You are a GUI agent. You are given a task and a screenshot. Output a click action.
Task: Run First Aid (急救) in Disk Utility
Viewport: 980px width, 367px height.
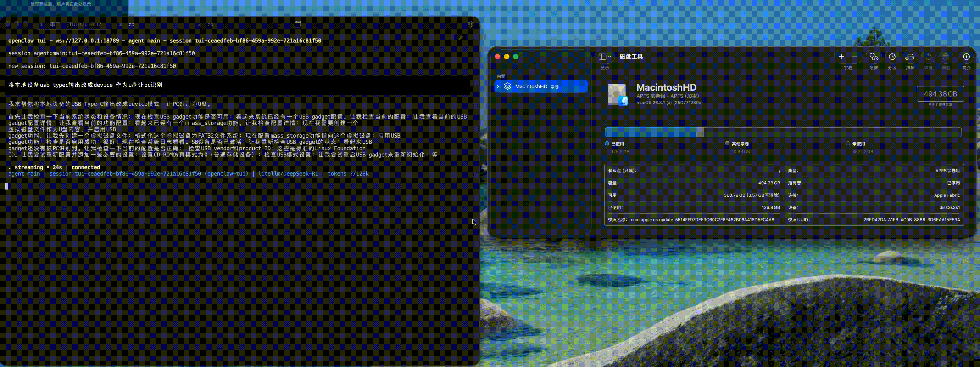(874, 57)
